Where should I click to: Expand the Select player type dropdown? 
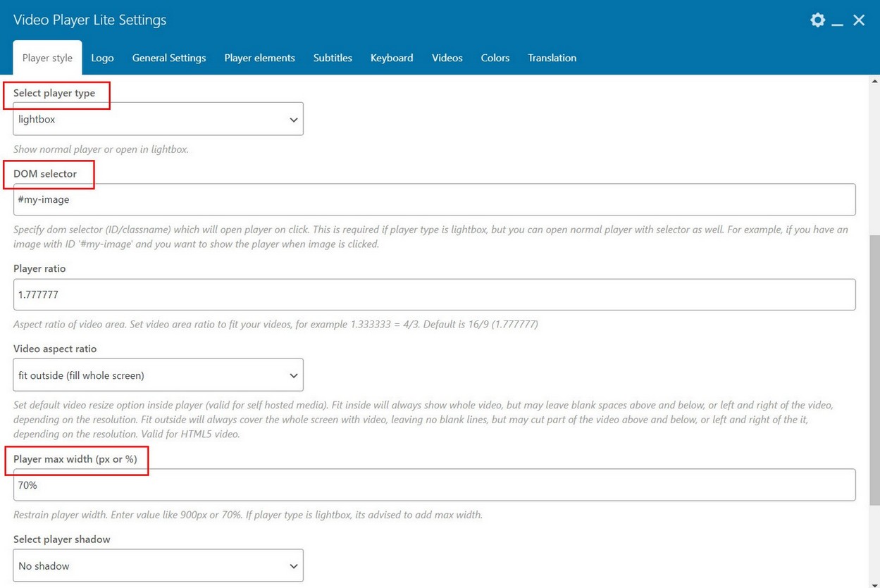click(158, 119)
